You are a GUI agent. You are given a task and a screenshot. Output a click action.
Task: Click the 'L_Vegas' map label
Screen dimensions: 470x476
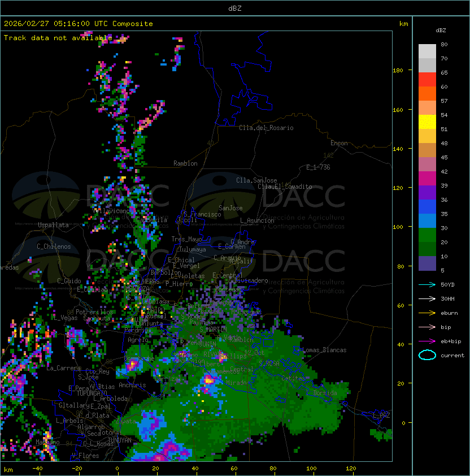point(66,318)
